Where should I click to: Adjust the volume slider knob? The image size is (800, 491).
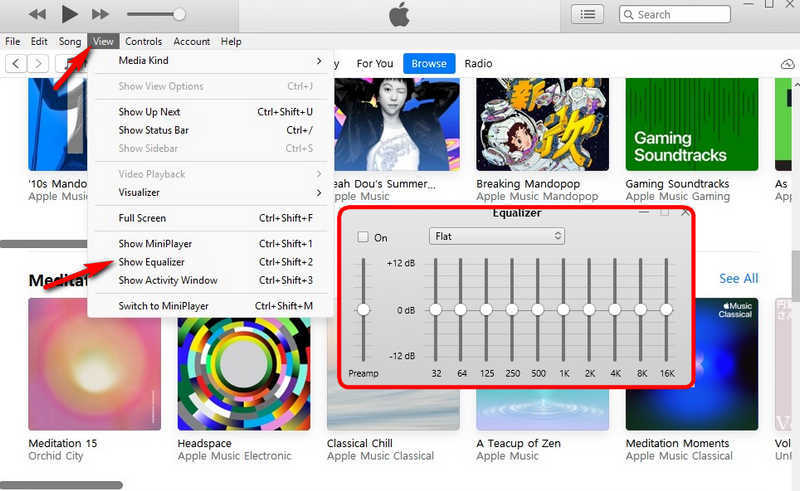point(179,14)
